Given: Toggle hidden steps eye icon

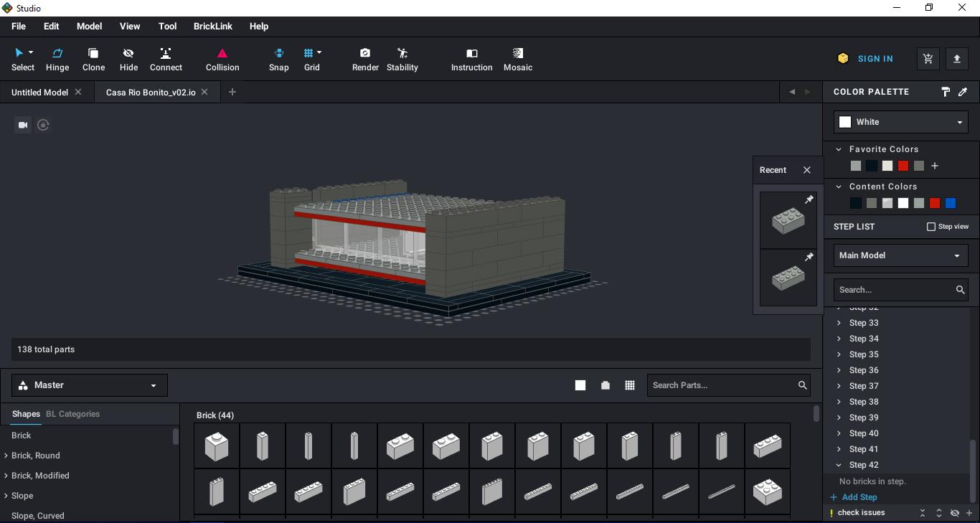Looking at the screenshot, I should (x=954, y=513).
